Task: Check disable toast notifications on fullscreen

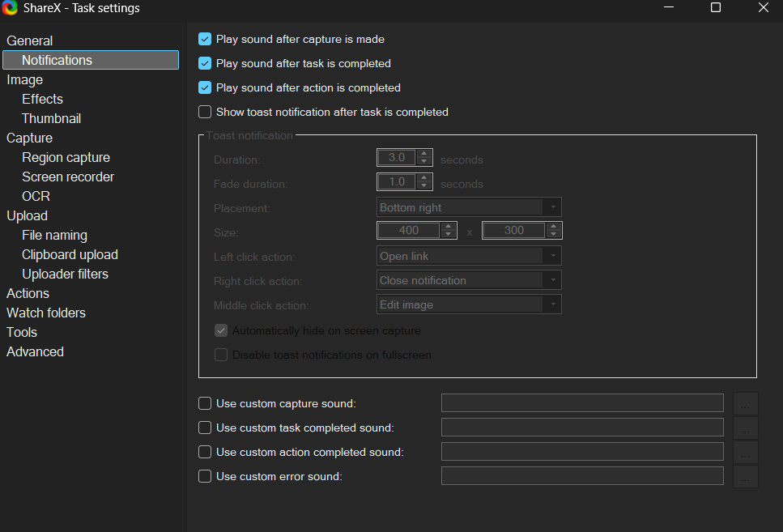Action: click(x=221, y=355)
